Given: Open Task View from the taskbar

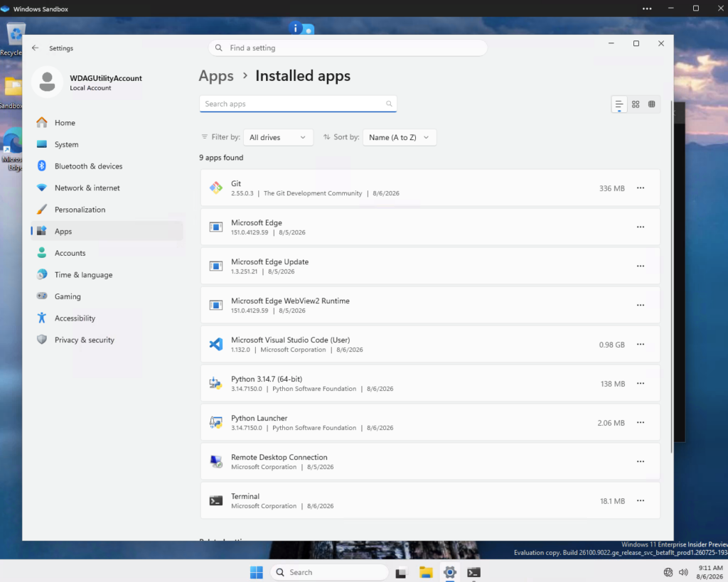Looking at the screenshot, I should coord(401,572).
